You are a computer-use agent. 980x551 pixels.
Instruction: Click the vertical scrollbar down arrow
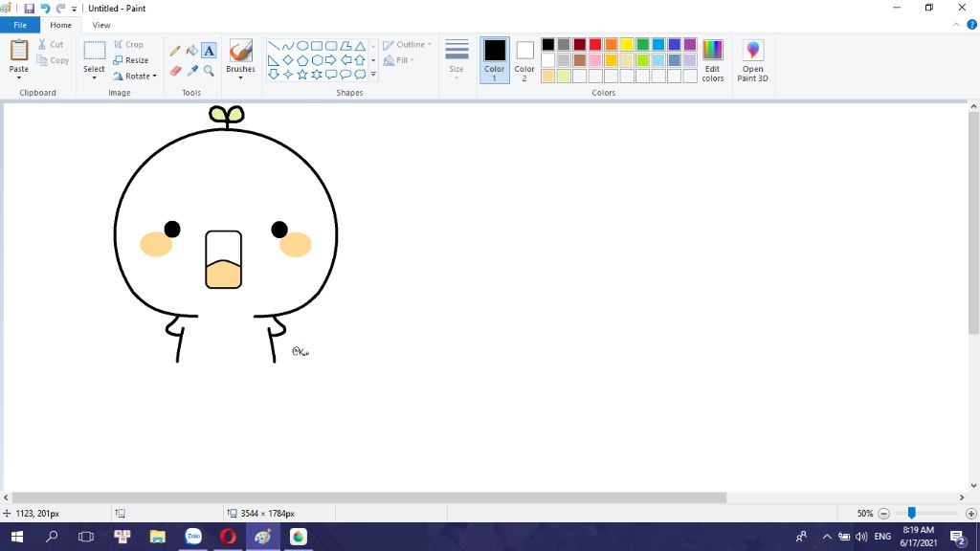973,485
